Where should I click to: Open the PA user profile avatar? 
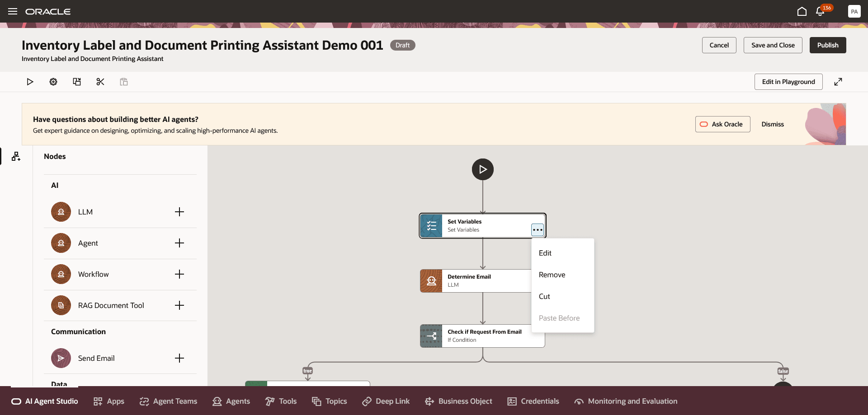(x=854, y=11)
